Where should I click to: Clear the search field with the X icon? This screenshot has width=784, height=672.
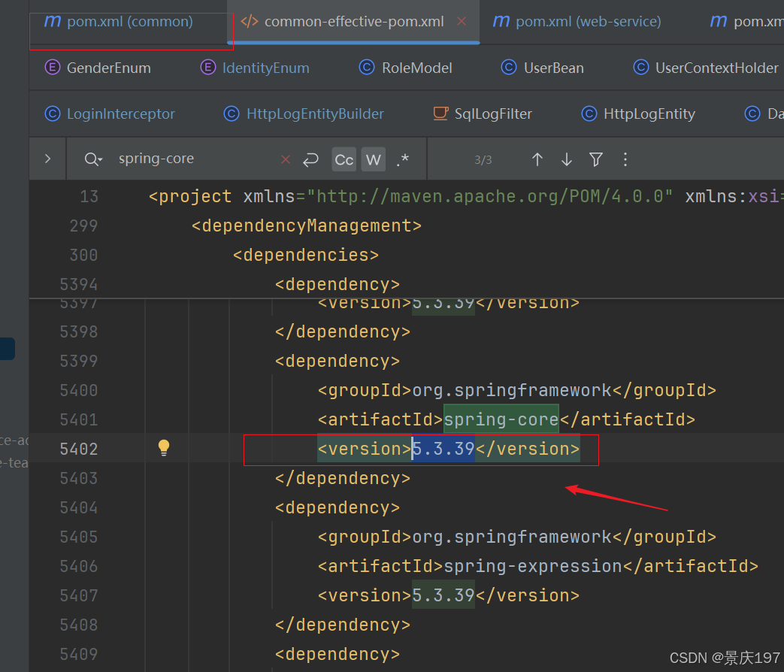pyautogui.click(x=285, y=159)
